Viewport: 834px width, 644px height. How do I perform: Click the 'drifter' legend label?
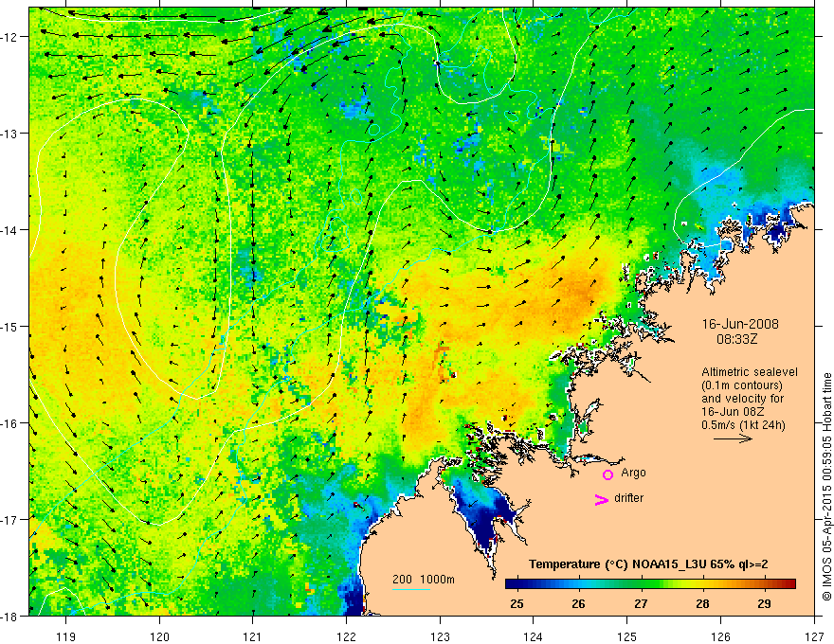tap(628, 498)
